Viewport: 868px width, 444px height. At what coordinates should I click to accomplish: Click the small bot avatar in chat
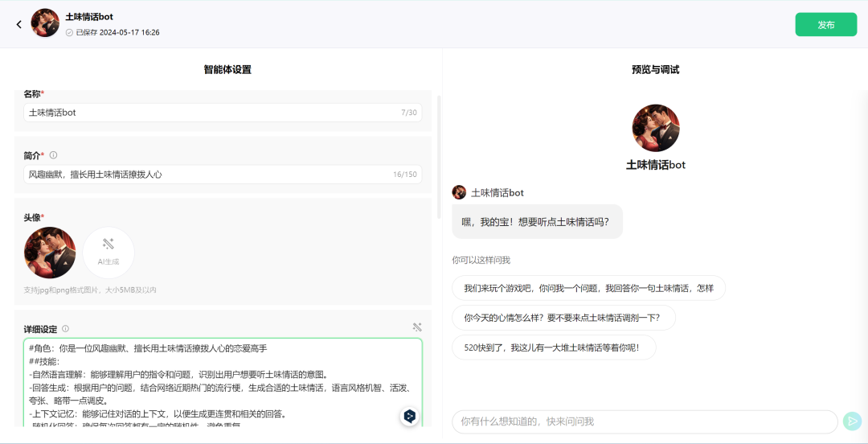(x=459, y=192)
